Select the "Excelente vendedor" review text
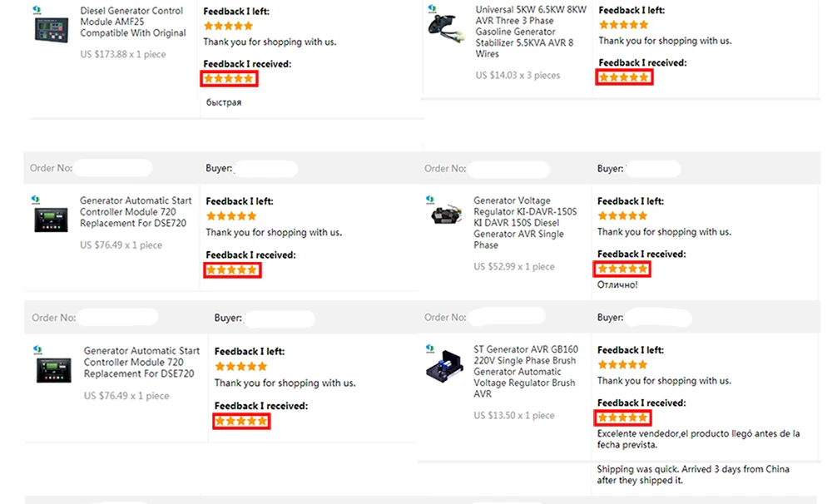This screenshot has height=504, width=832. tap(698, 439)
